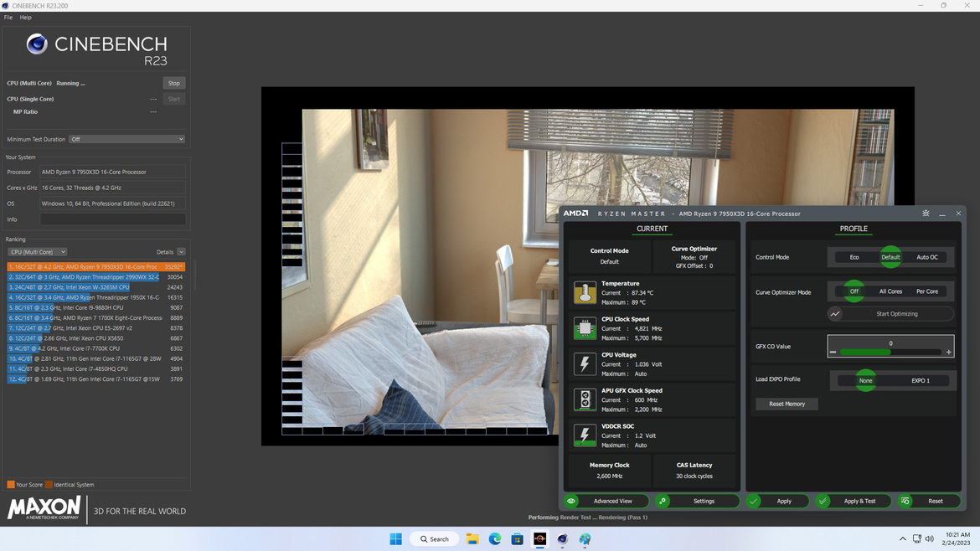Screen dimensions: 980x551
Task: Click the reset icon on the Reset button
Action: 905,501
